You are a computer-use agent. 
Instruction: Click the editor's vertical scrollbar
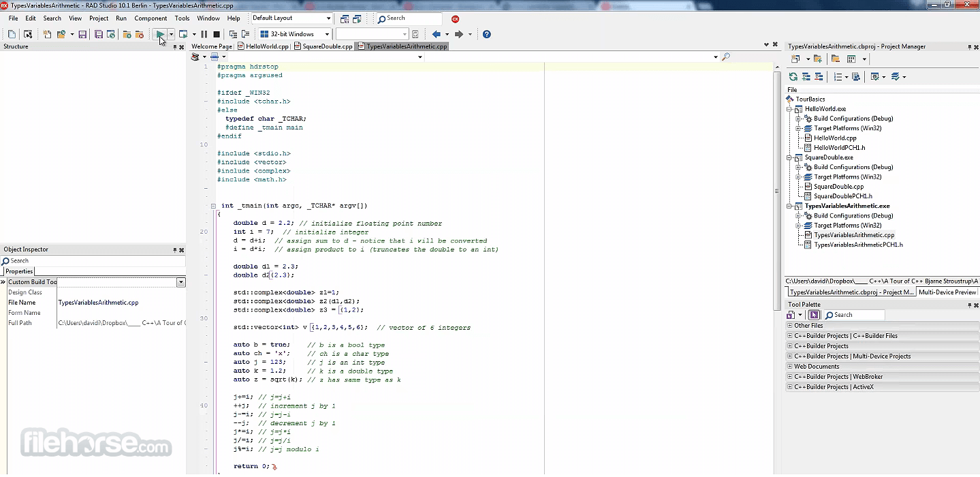point(777,191)
